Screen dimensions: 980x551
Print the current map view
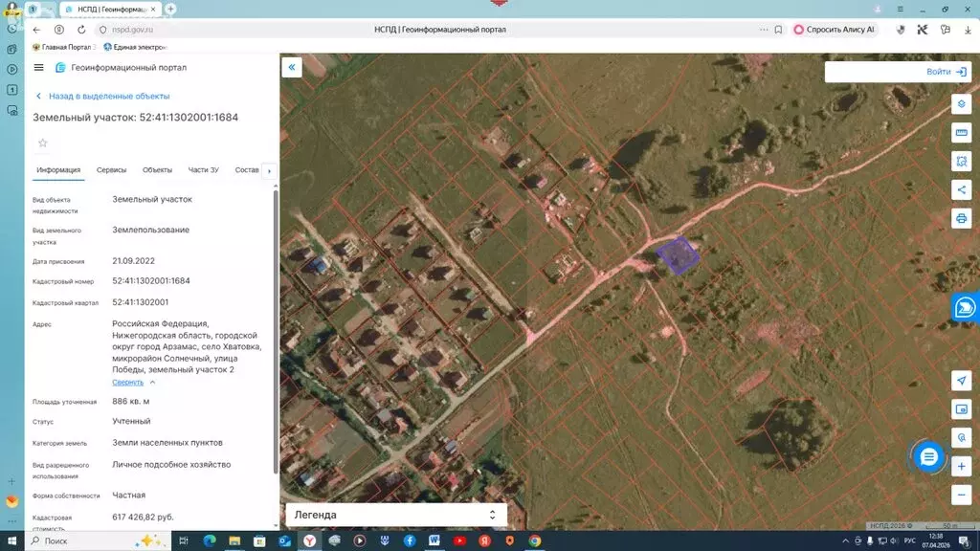(962, 218)
